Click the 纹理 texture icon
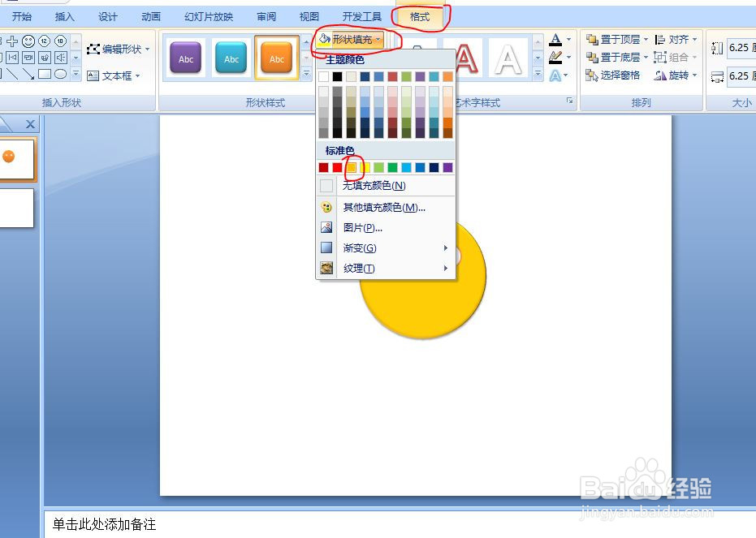 326,268
